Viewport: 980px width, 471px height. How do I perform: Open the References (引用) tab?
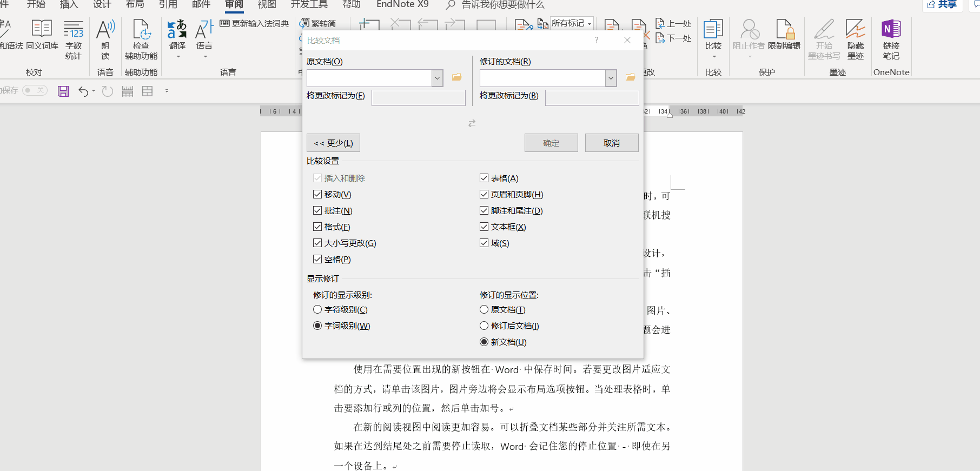pos(168,5)
